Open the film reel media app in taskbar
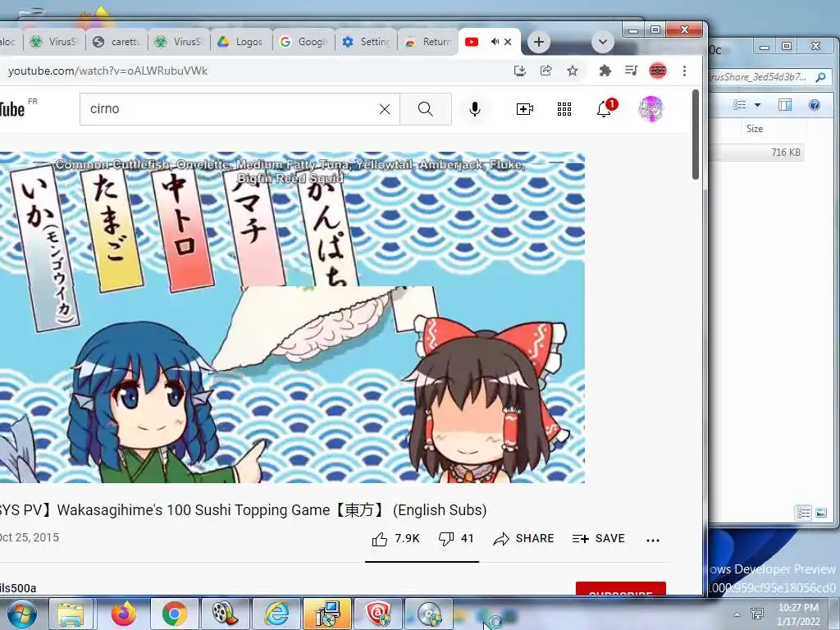 [225, 614]
